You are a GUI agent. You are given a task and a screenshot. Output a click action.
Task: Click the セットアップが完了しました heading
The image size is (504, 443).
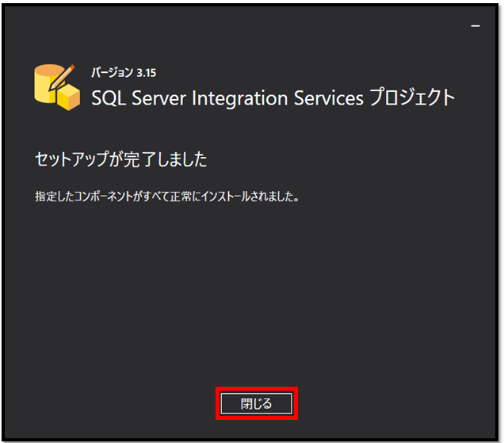point(120,159)
